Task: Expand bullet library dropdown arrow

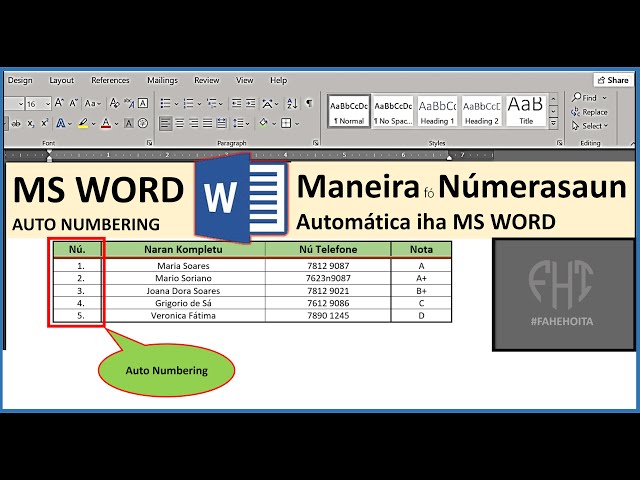Action: (176, 104)
